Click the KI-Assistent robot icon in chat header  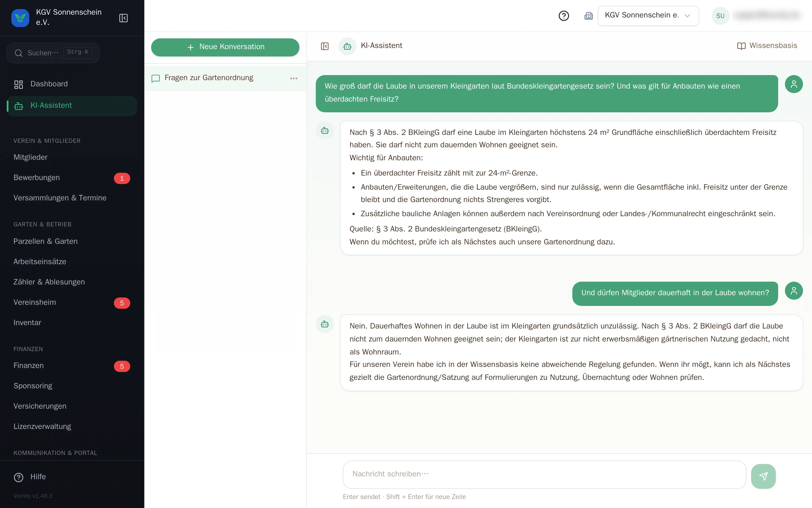[347, 46]
